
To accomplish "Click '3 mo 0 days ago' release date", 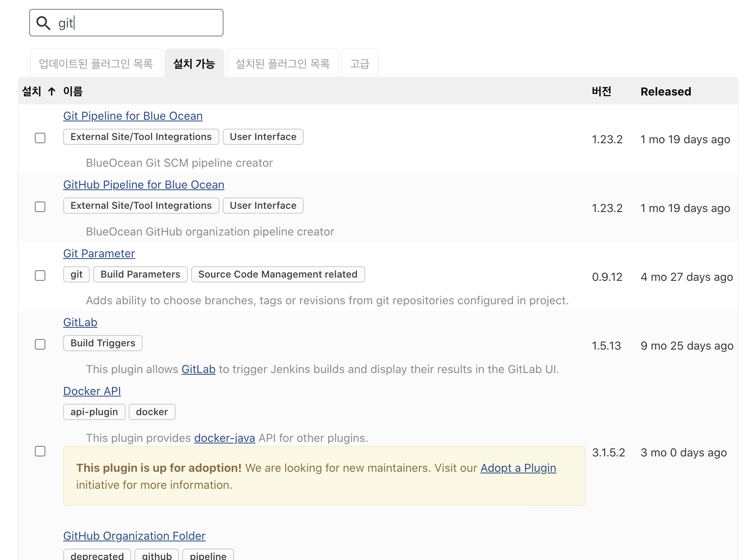I will pyautogui.click(x=684, y=453).
